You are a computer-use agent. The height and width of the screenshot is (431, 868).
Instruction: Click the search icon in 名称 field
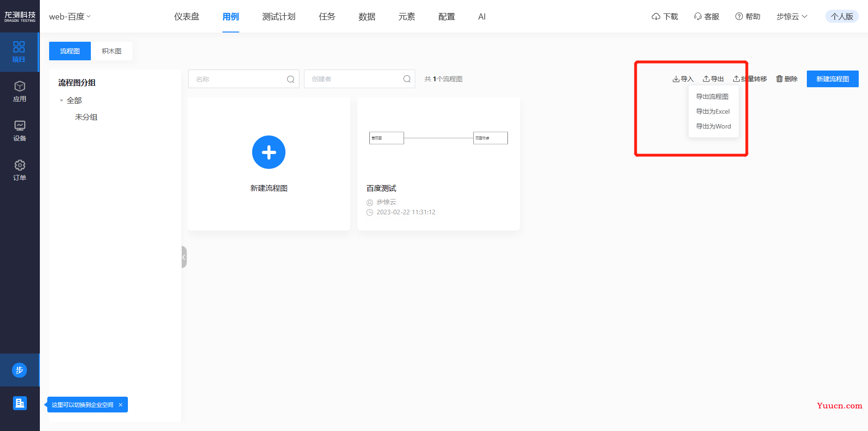coord(291,79)
